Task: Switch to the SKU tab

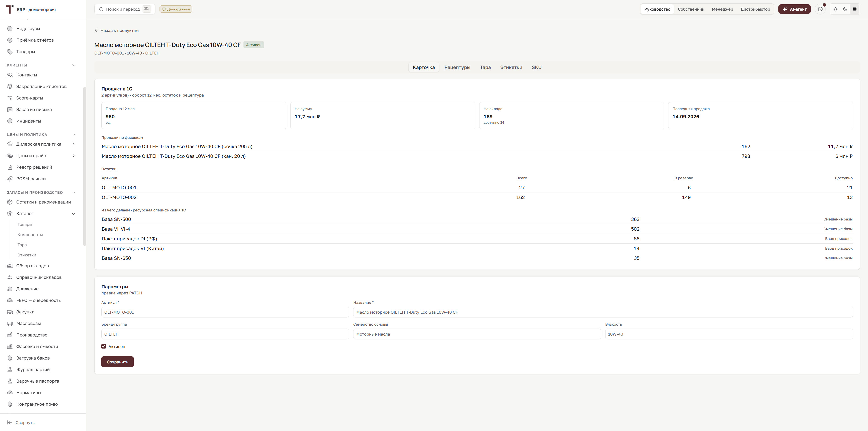Action: pos(537,67)
